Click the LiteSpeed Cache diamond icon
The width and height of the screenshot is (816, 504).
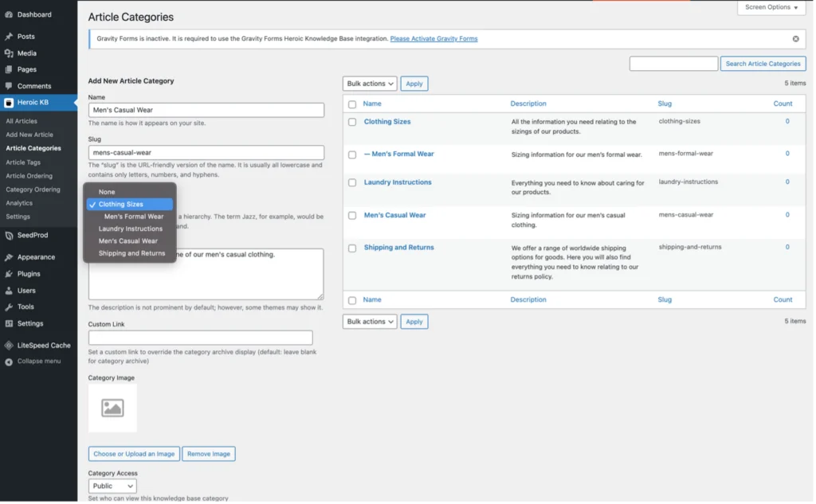[9, 346]
